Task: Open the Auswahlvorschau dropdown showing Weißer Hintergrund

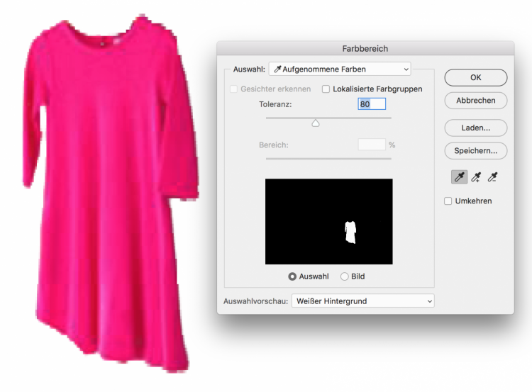Action: (362, 301)
